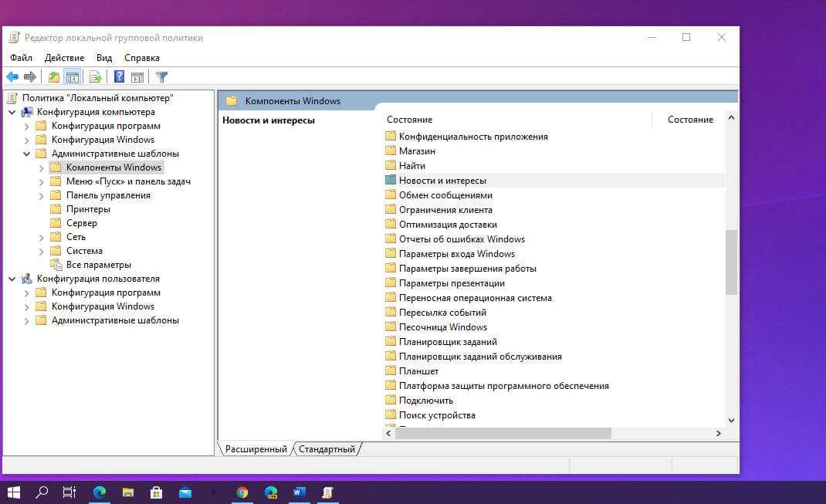Open taskbar Search magnifier
The width and height of the screenshot is (826, 504).
pyautogui.click(x=42, y=492)
